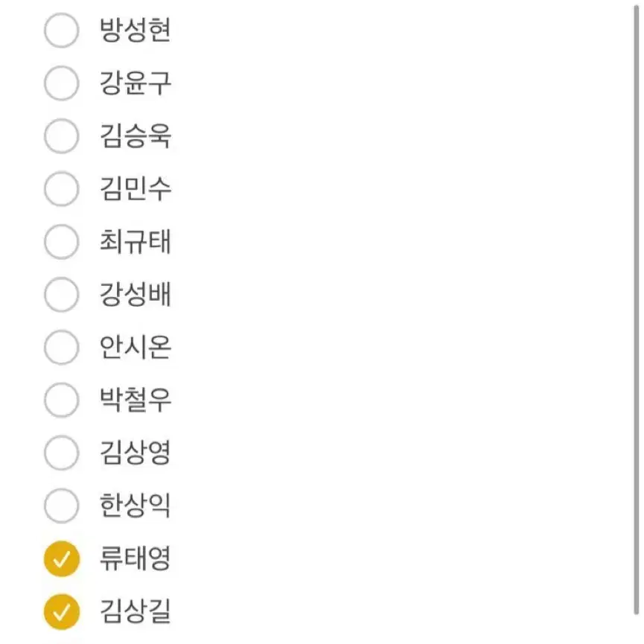This screenshot has height=644, width=644.
Task: Click the name label 방성현
Action: 135,30
